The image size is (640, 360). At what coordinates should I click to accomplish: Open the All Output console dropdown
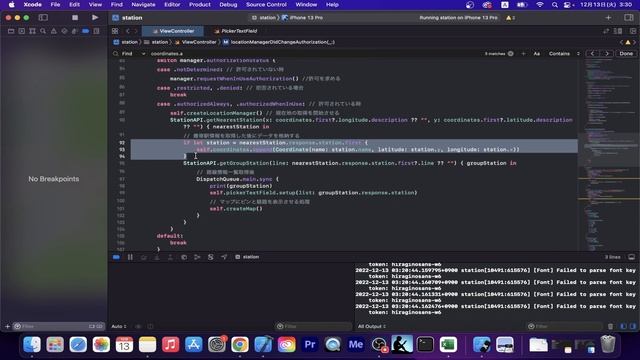[x=372, y=326]
